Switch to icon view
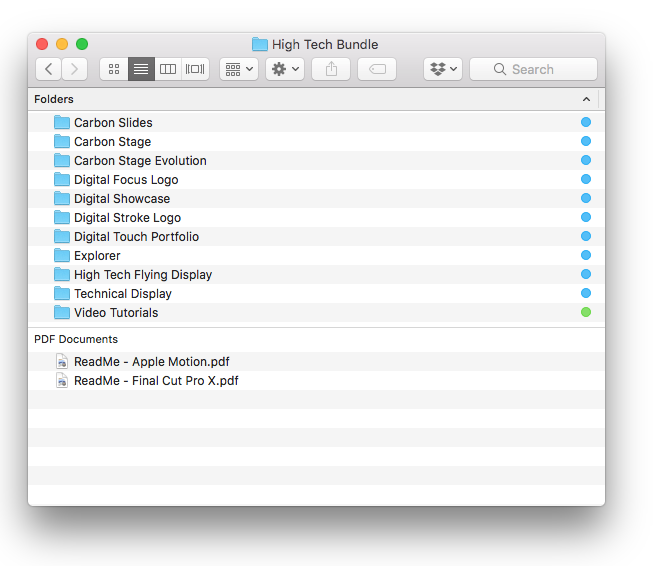660x566 pixels. [114, 69]
